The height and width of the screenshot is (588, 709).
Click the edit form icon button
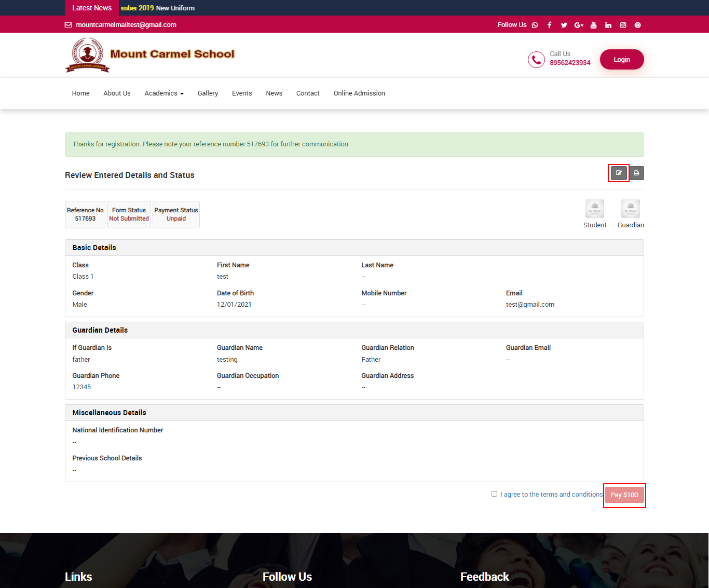click(x=619, y=173)
